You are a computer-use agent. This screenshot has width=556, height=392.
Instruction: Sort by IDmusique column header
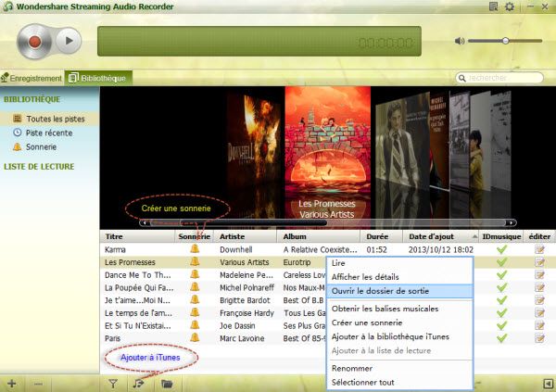(501, 236)
